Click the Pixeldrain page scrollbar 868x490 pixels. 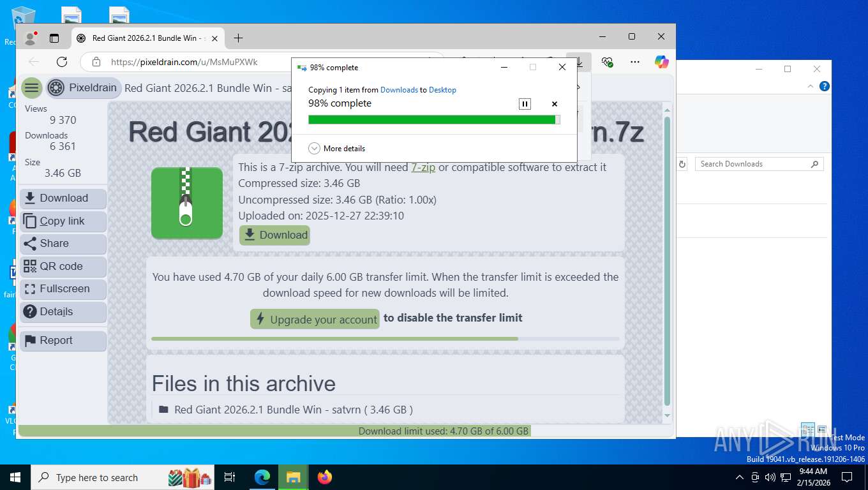click(x=668, y=262)
